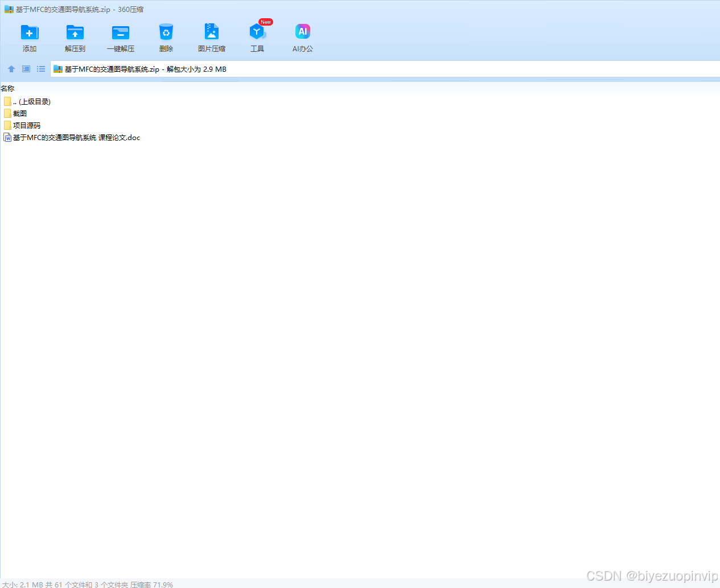Screen dimensions: 720x588
Task: Switch to list view mode button
Action: point(41,69)
